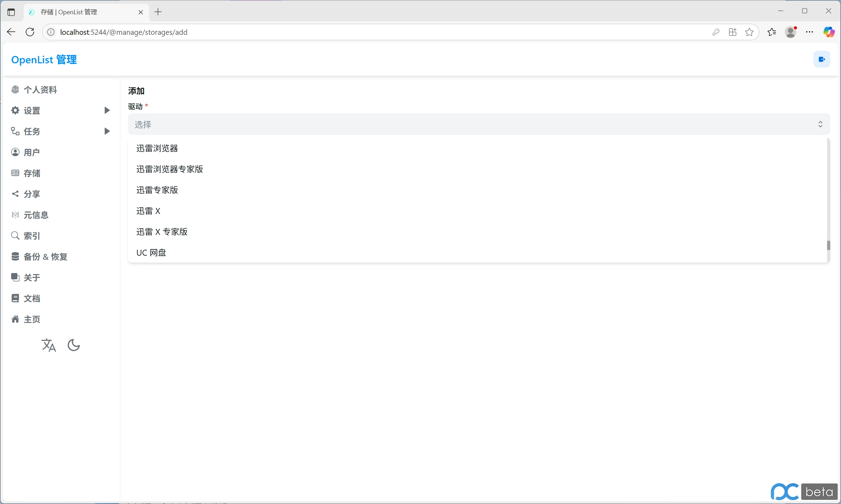Screen dimensions: 841x504
Task: Open the 索引 index search section
Action: point(32,236)
